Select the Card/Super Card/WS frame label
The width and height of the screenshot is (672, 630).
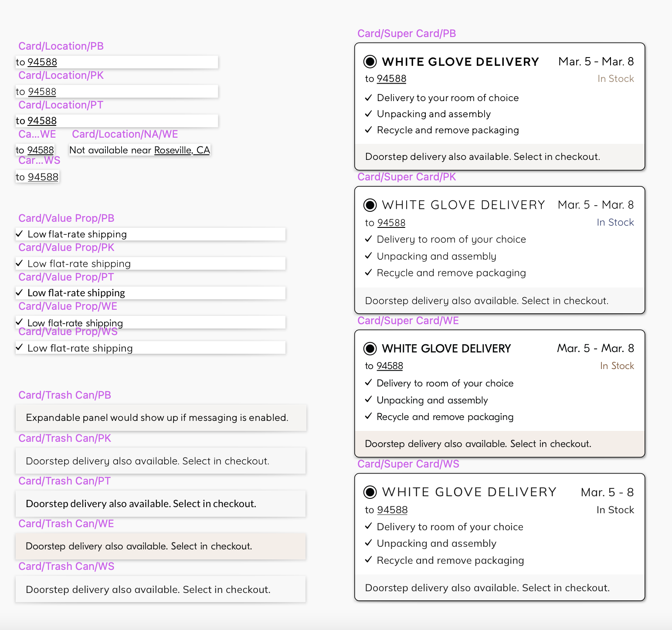pos(408,464)
